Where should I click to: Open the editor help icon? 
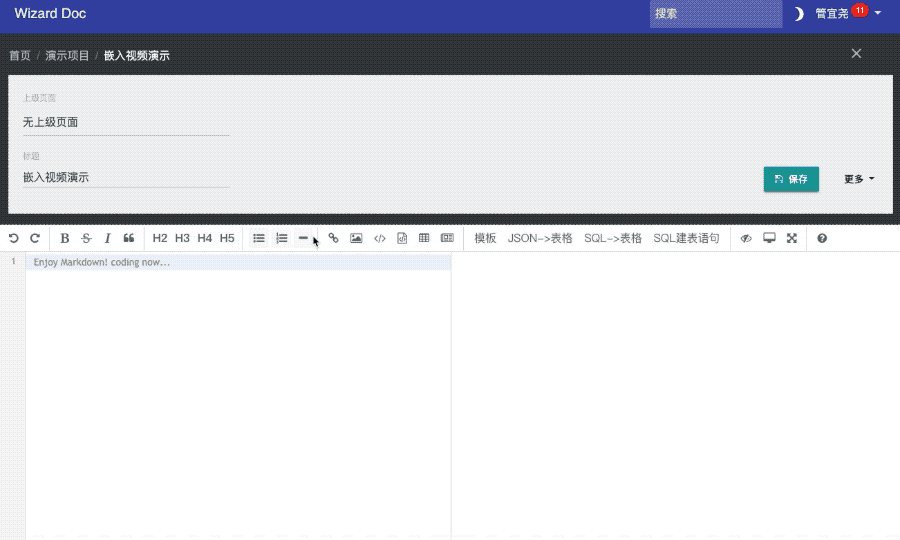822,238
